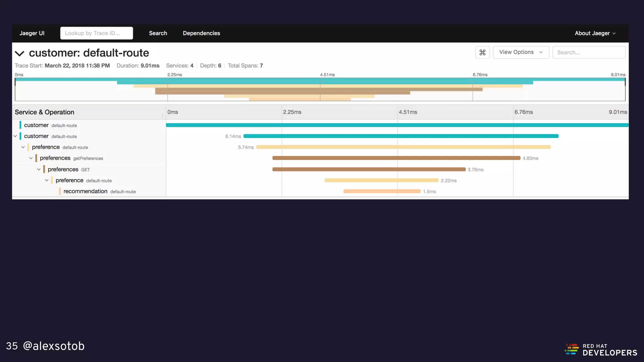Image resolution: width=644 pixels, height=362 pixels.
Task: Go to the Dependencies page
Action: pos(201,33)
